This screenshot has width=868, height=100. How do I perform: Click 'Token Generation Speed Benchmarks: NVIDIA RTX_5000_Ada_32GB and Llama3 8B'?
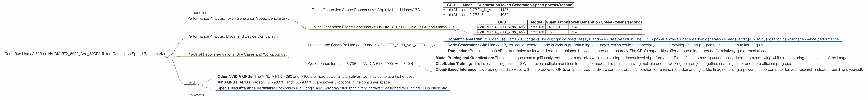point(383,27)
